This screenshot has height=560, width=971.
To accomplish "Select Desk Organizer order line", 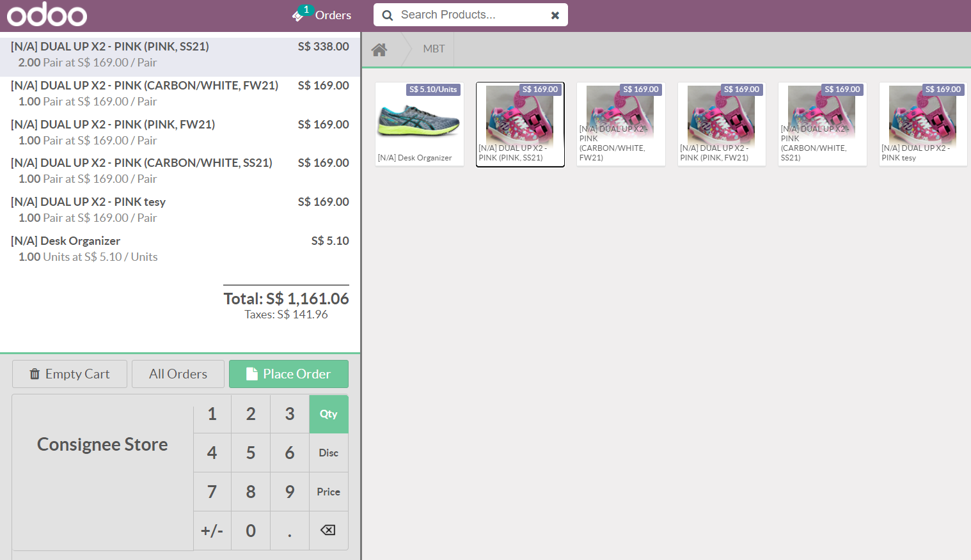I will [180, 249].
